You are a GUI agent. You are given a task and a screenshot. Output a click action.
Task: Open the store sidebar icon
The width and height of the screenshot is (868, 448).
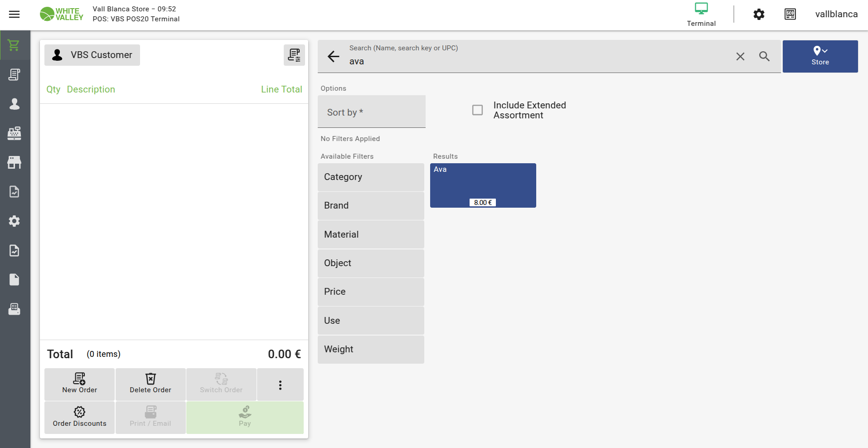click(x=15, y=162)
